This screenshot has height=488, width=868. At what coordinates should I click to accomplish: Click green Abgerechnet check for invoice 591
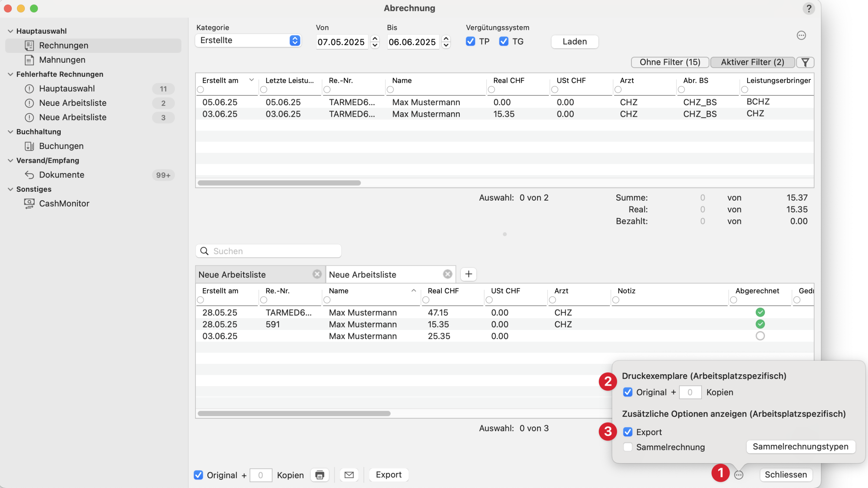pyautogui.click(x=760, y=324)
